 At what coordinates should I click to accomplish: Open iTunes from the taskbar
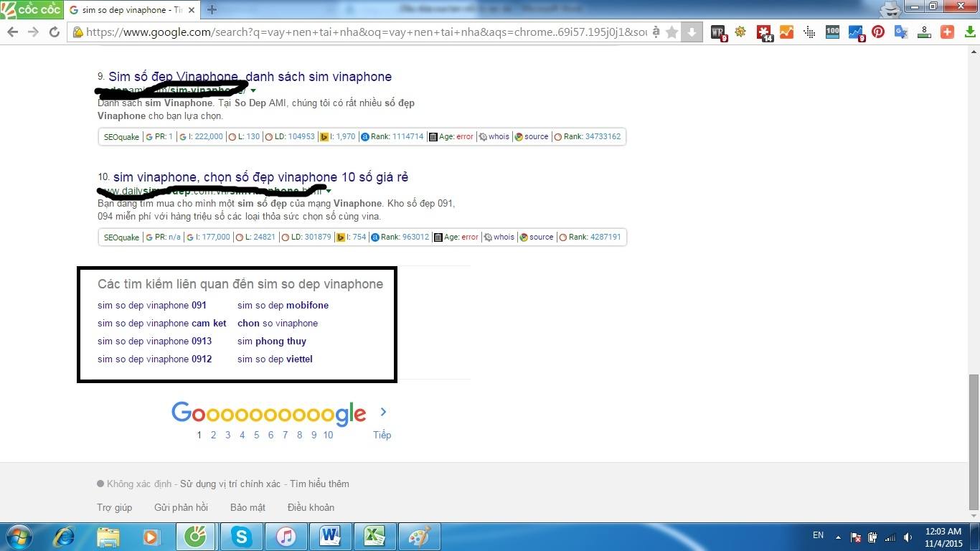point(286,537)
